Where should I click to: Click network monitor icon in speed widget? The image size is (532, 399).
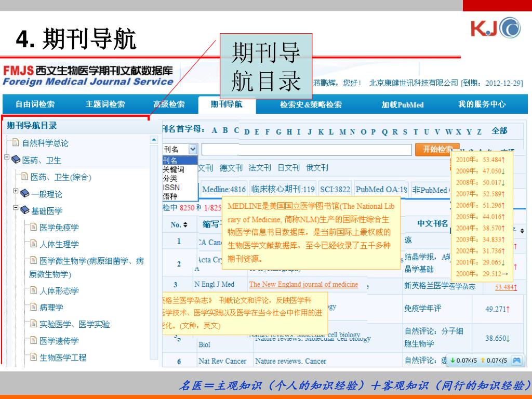(516, 361)
